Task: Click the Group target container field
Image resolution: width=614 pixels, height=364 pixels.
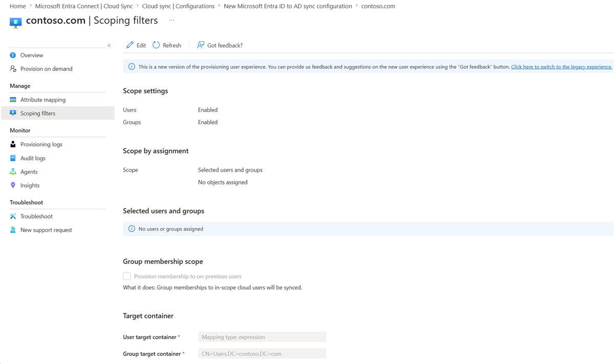Action: point(262,353)
